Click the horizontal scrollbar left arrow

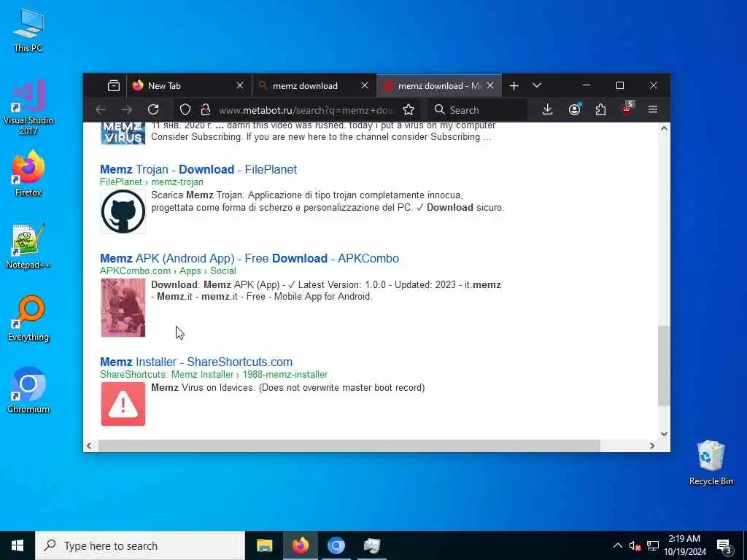89,446
